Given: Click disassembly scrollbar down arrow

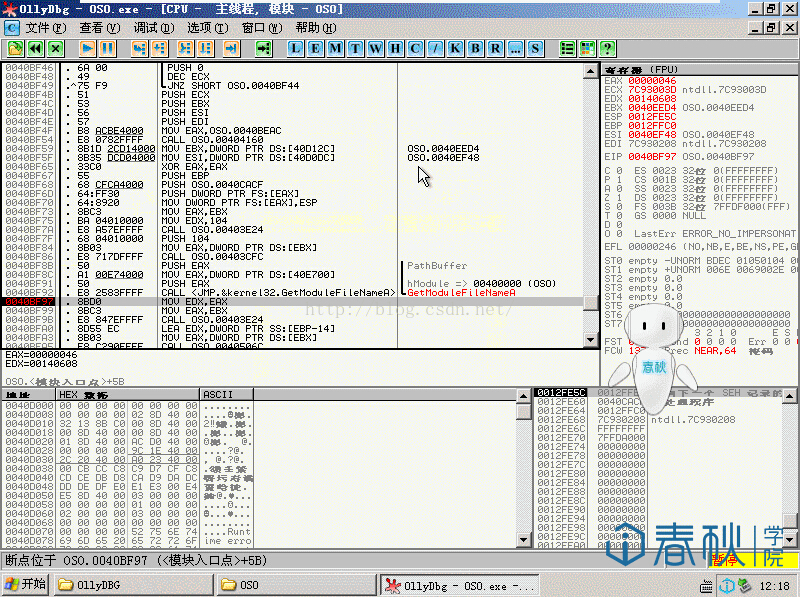Looking at the screenshot, I should click(591, 340).
